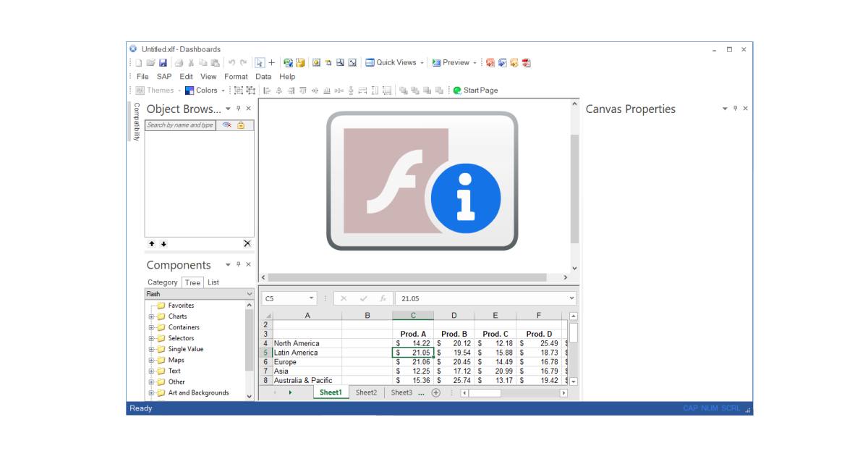Click the New document icon
Screen dimensions: 868x454
139,62
